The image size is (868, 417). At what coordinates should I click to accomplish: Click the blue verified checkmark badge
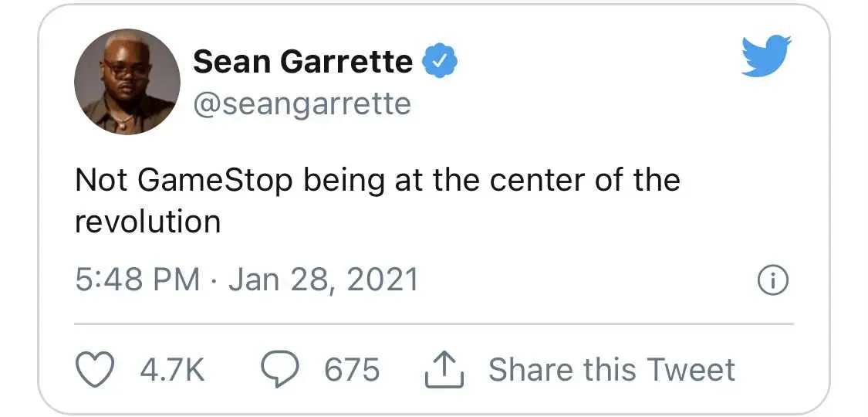point(440,60)
